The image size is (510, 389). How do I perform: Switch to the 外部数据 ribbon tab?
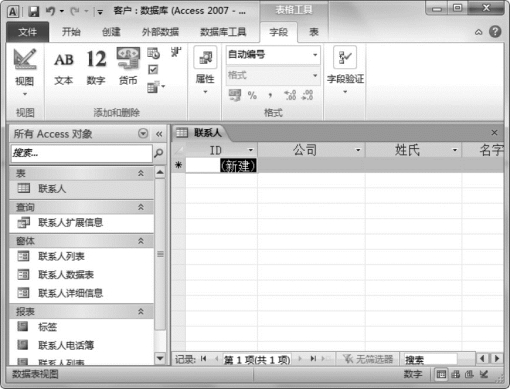pos(160,32)
